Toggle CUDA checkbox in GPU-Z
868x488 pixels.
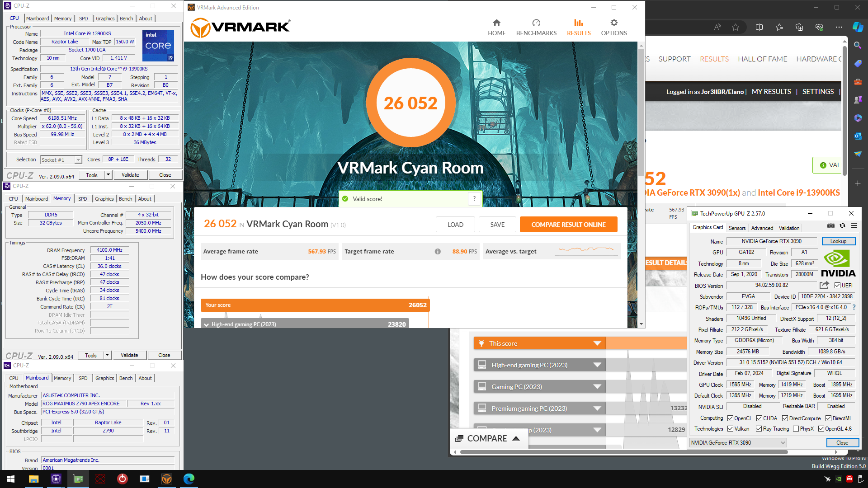(759, 418)
